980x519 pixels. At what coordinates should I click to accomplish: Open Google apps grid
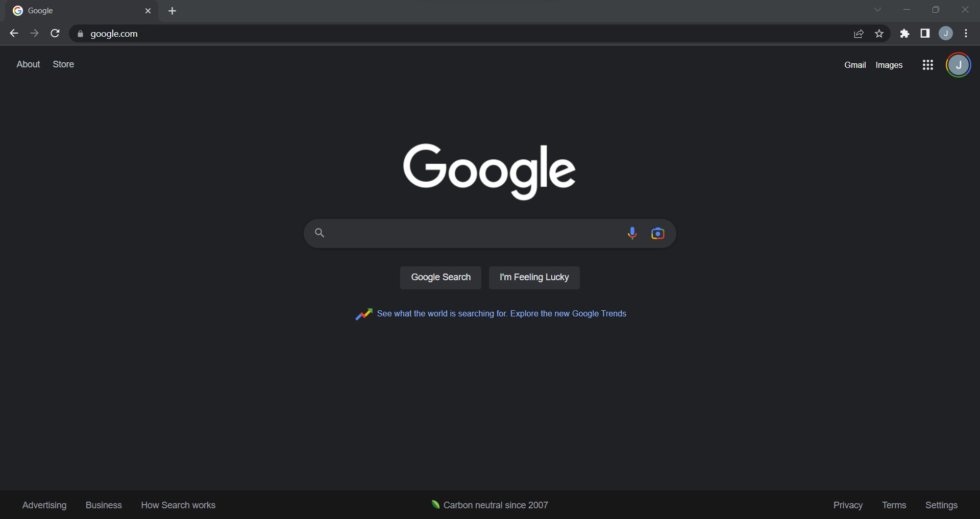928,65
